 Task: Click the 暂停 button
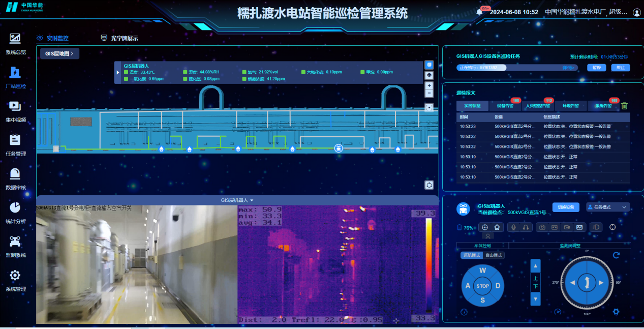[x=597, y=68]
